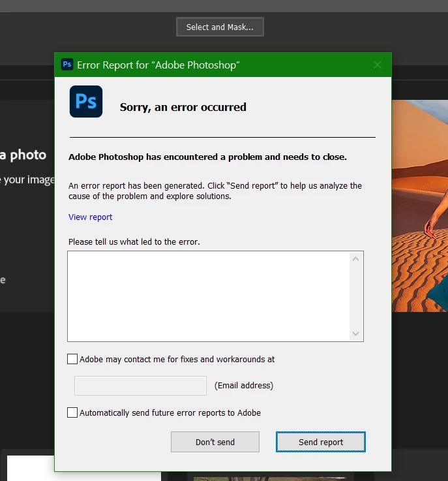Click the text box scroll up arrow
The image size is (448, 481).
[355, 259]
